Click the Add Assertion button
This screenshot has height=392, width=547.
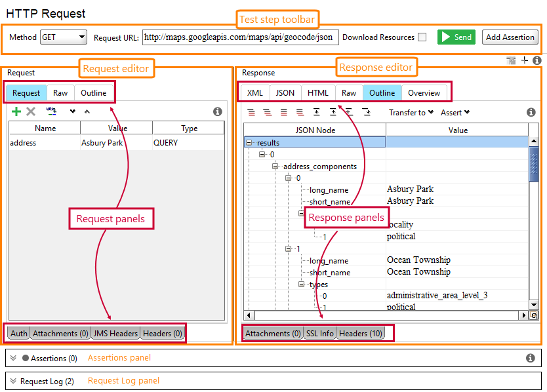(510, 37)
